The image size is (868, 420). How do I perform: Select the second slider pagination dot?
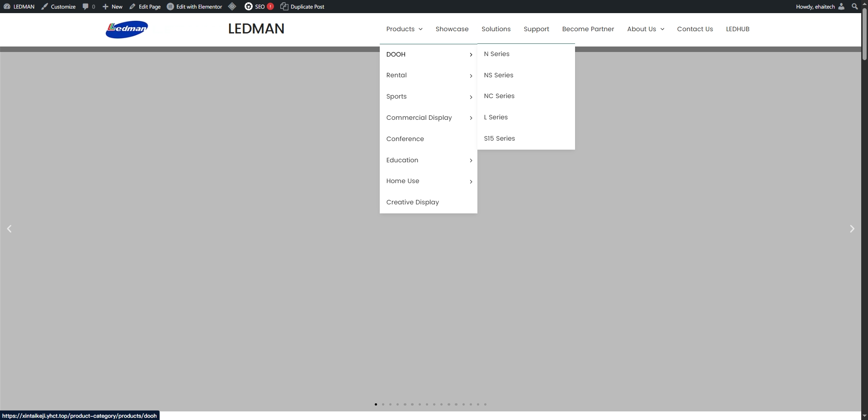pos(383,405)
